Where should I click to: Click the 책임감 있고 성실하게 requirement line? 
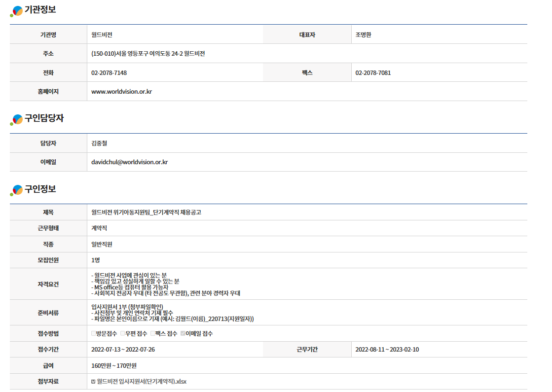coord(135,281)
